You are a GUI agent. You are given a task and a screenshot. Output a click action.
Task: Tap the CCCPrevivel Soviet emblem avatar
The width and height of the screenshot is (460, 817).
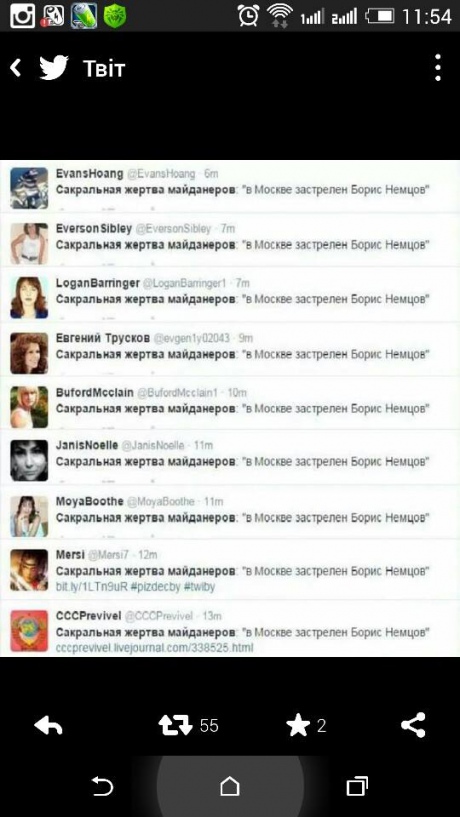coord(29,632)
